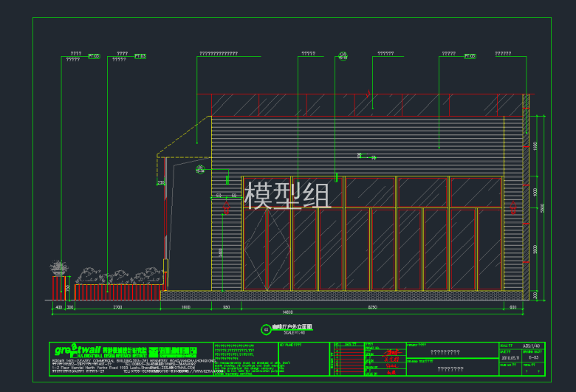
Task: Click the leftmost PT 03 material tag
Action: (94, 56)
